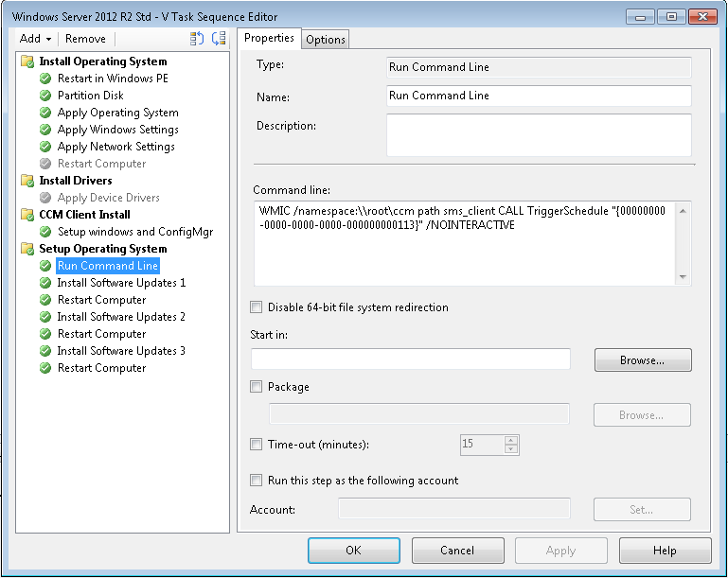Select the Apply Device Drivers step
728x578 pixels.
[109, 198]
